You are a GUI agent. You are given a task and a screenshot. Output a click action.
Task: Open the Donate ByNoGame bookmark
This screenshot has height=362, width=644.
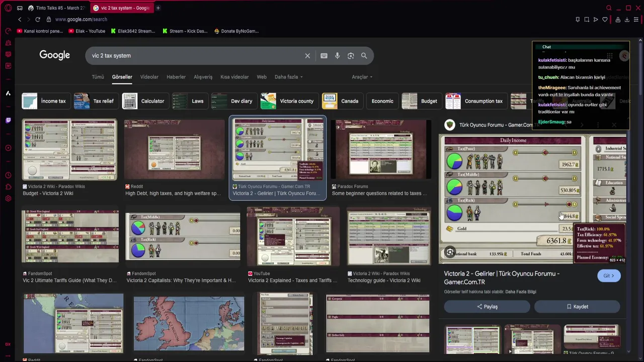(x=236, y=31)
